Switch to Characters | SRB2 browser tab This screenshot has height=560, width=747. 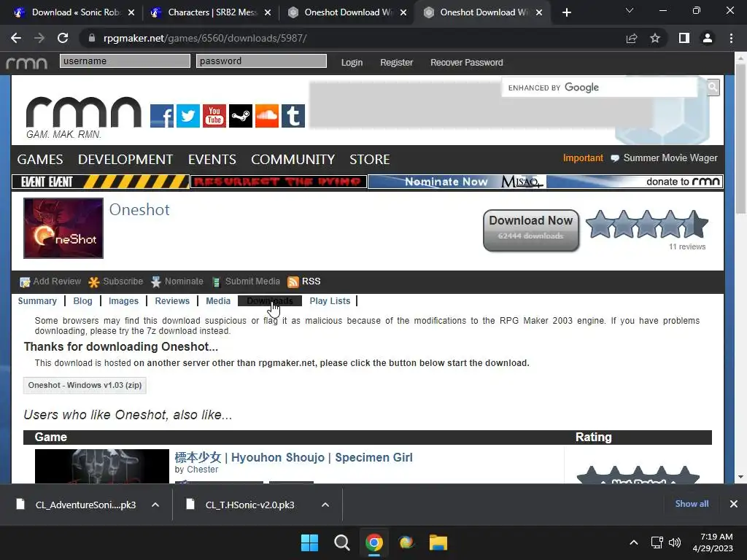coord(211,12)
